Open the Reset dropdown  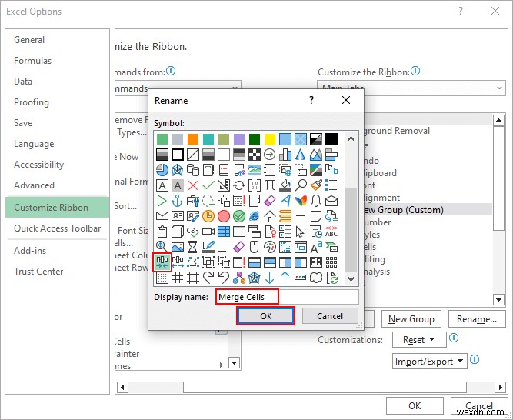[419, 339]
